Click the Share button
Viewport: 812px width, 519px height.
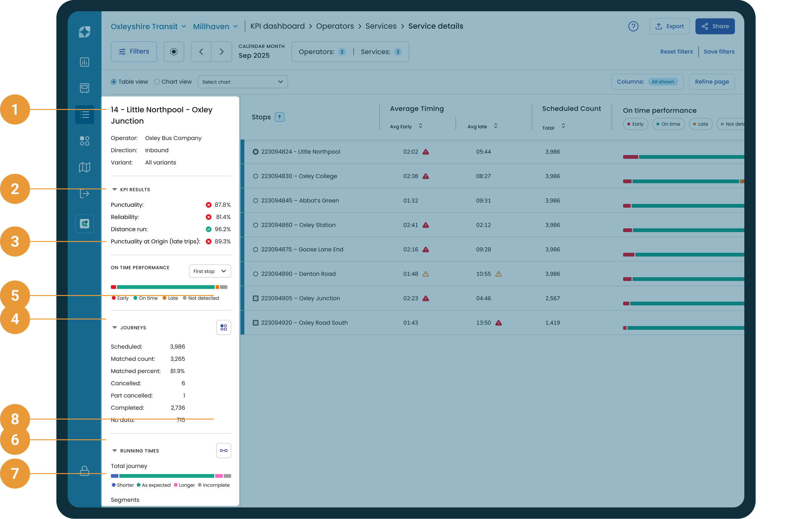point(715,26)
